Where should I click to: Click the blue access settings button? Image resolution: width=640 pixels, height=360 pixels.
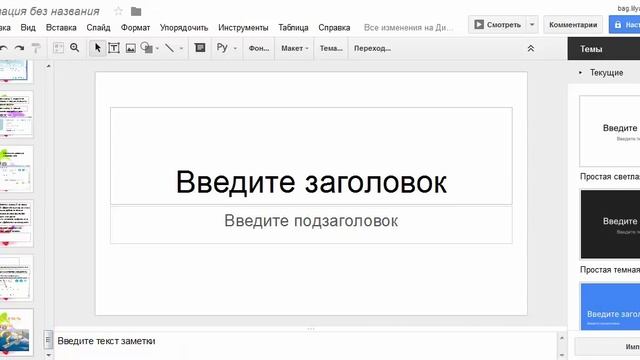624,24
